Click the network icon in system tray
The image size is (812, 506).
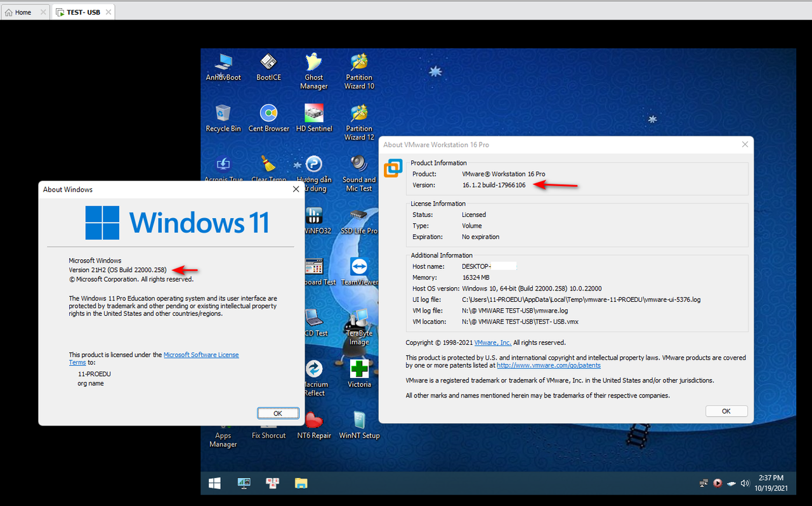tap(704, 483)
